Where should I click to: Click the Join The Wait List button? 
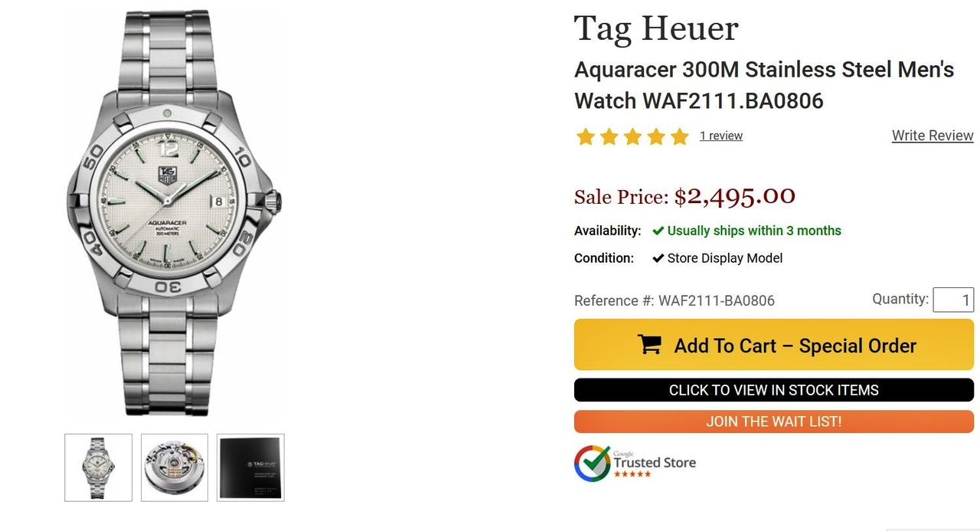tap(774, 421)
